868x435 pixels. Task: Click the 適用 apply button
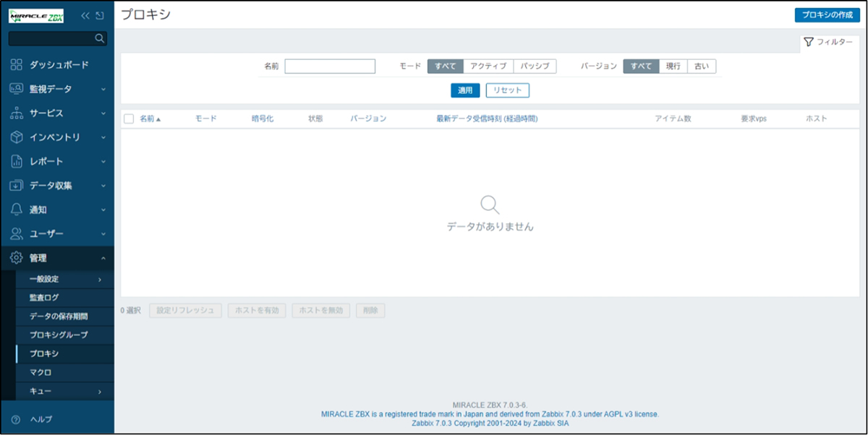[465, 90]
